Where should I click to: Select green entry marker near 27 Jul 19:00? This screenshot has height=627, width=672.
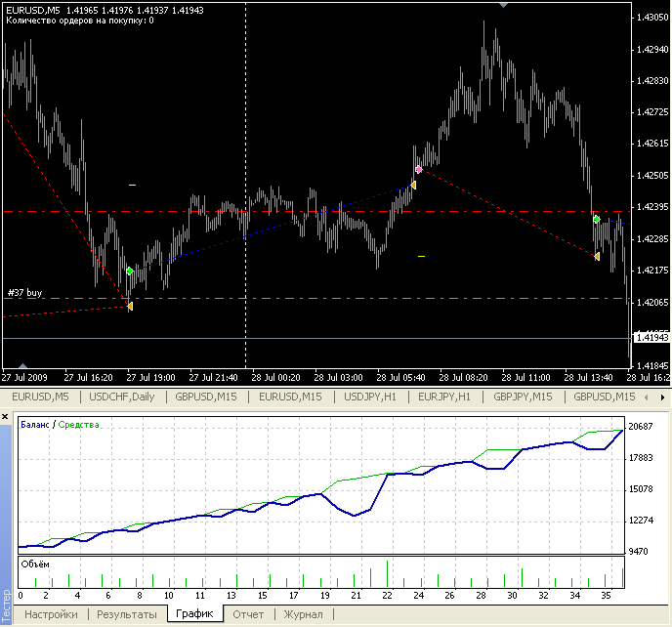129,272
